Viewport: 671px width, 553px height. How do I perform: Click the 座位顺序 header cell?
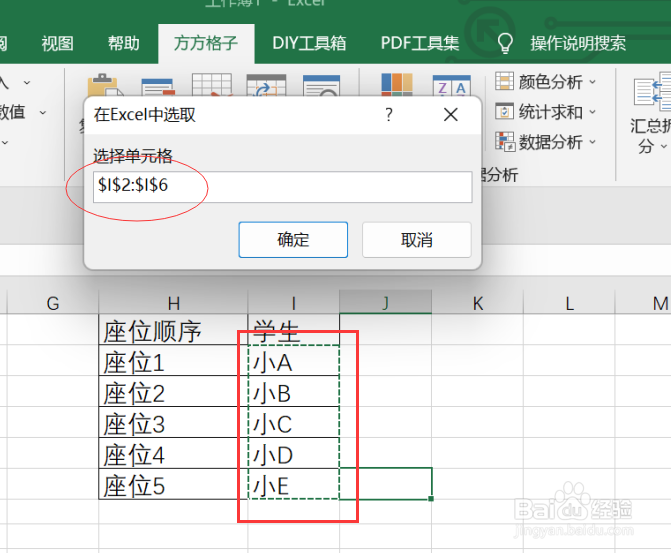pyautogui.click(x=173, y=330)
